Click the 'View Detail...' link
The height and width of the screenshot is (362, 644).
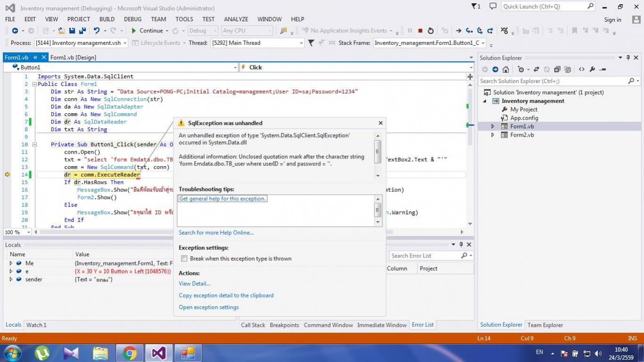(x=194, y=283)
